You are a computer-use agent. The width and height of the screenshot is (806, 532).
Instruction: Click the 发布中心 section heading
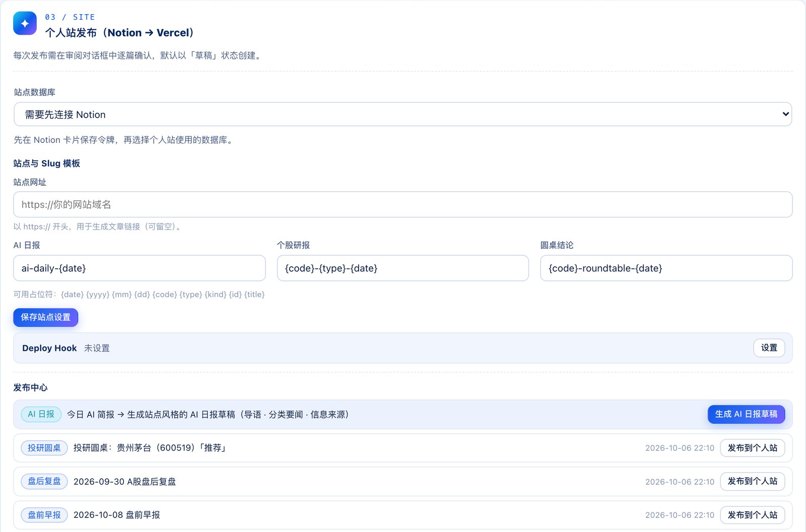click(x=30, y=388)
